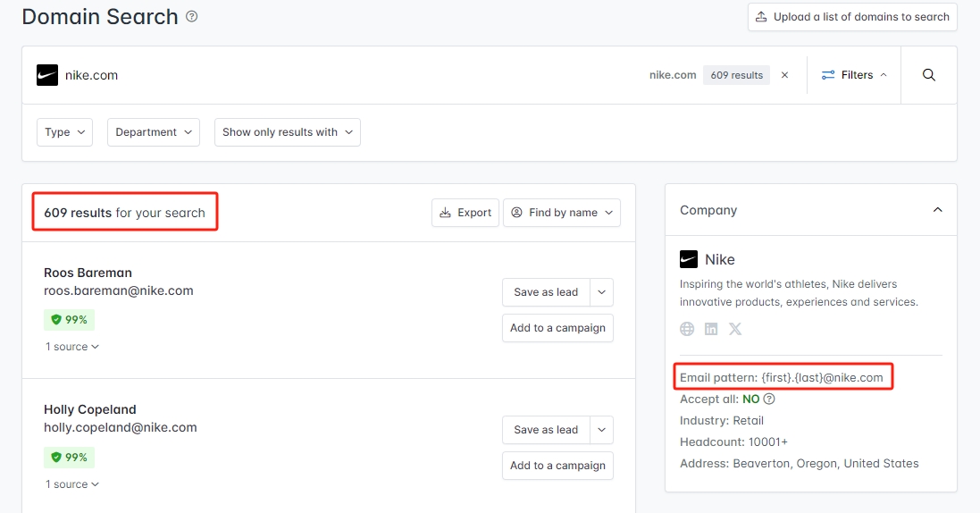Open the Domain Search help icon
Screen dimensions: 980x513
click(x=192, y=17)
